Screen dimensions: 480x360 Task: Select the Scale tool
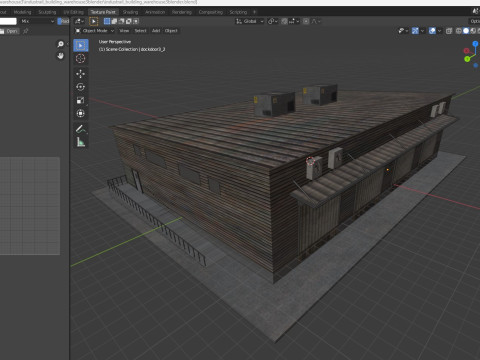(81, 100)
